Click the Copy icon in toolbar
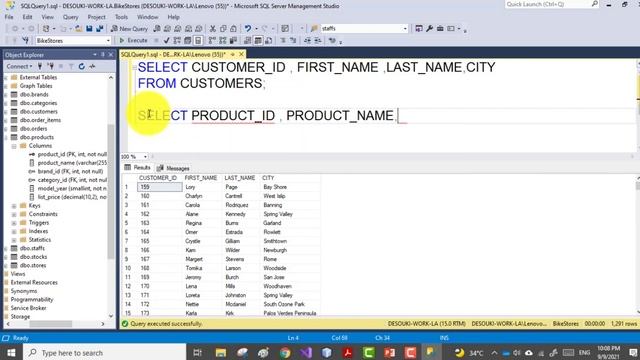640x360 pixels. click(x=223, y=29)
